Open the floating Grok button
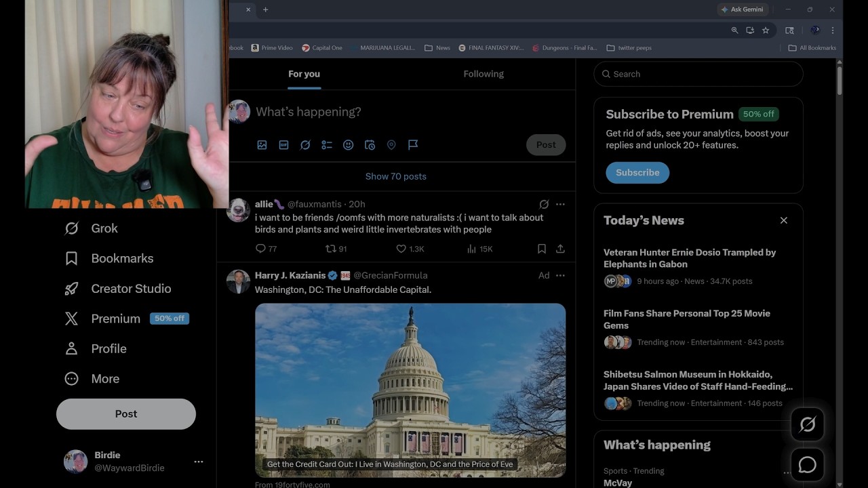The image size is (868, 488). click(808, 424)
